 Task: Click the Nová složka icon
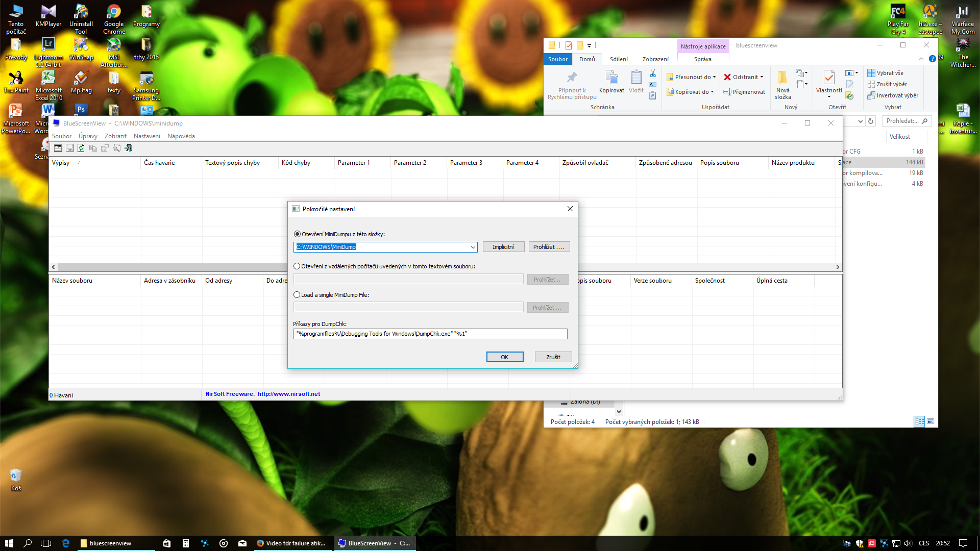click(782, 78)
